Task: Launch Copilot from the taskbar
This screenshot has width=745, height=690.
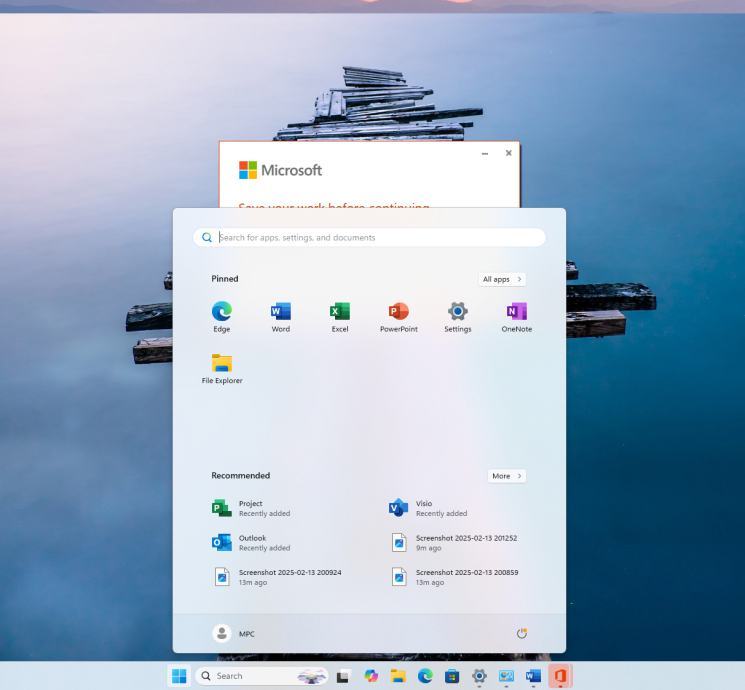Action: point(371,676)
